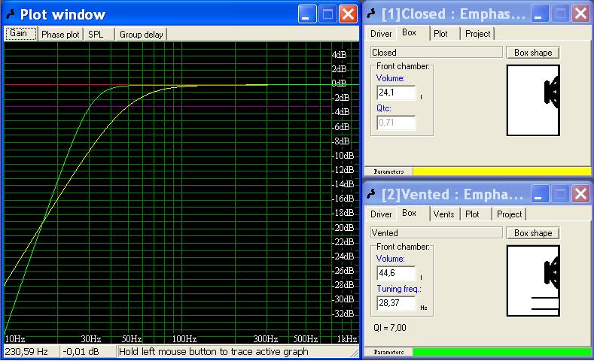Click the 0dB axis label on graph

click(x=339, y=83)
